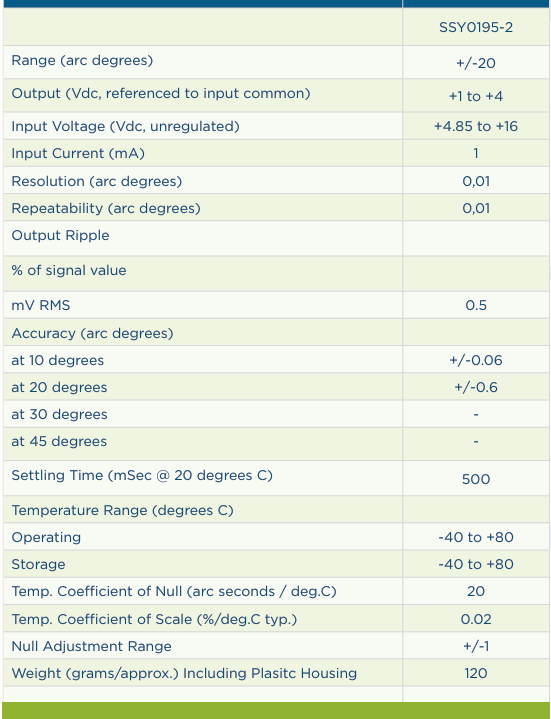The height and width of the screenshot is (719, 551).
Task: Select the Temp. Coefficient of Null label
Action: click(174, 592)
